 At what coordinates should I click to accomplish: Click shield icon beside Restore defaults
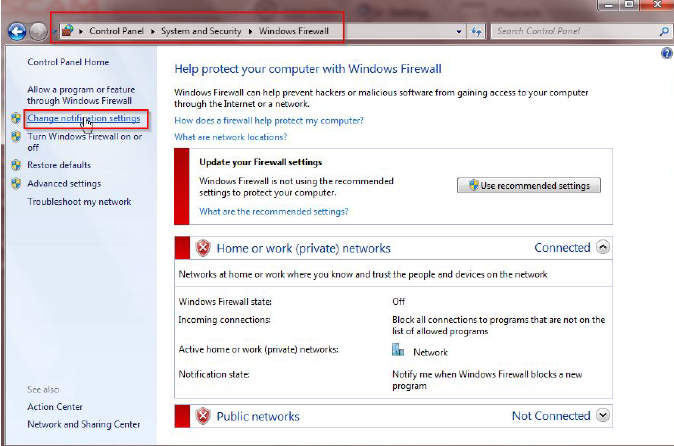(16, 165)
